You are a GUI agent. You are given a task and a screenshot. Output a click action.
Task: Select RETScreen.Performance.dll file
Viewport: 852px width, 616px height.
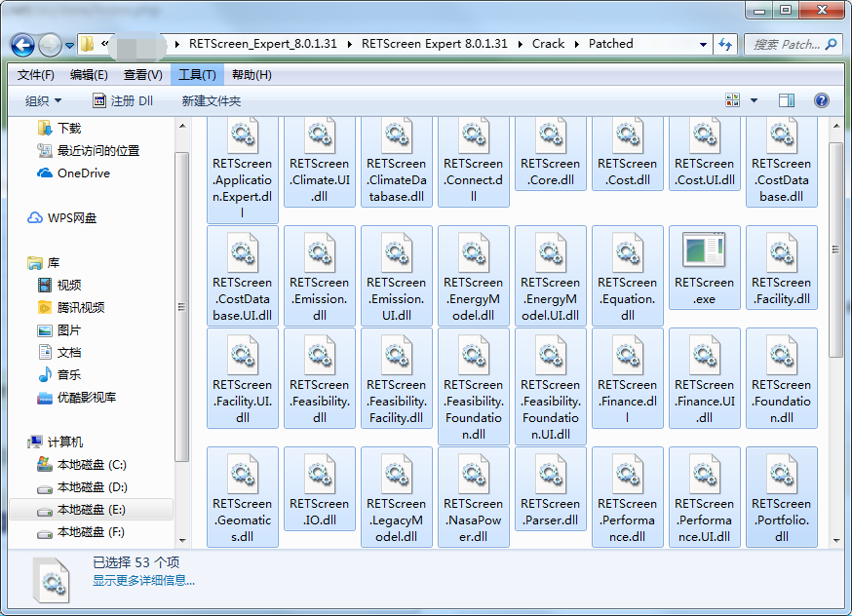(x=628, y=496)
